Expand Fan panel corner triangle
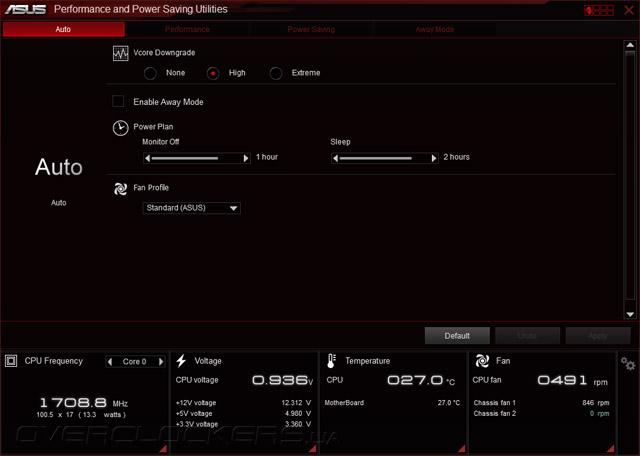The height and width of the screenshot is (456, 640). [x=611, y=449]
